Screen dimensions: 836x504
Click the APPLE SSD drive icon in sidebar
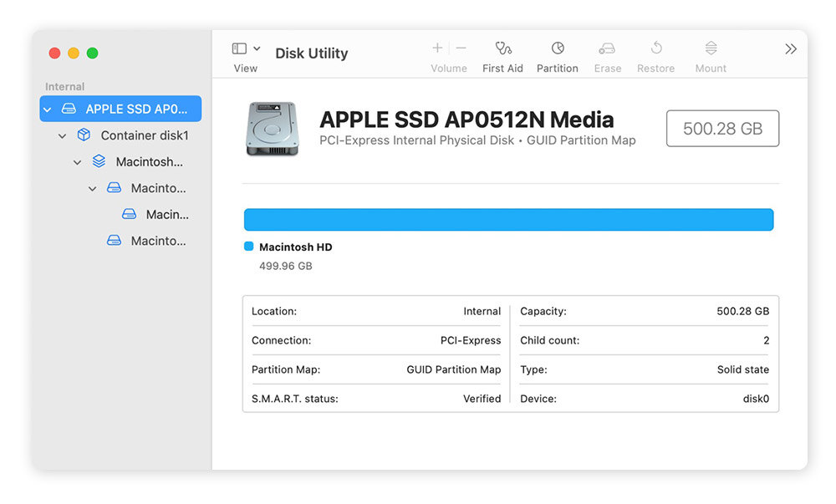coord(69,109)
